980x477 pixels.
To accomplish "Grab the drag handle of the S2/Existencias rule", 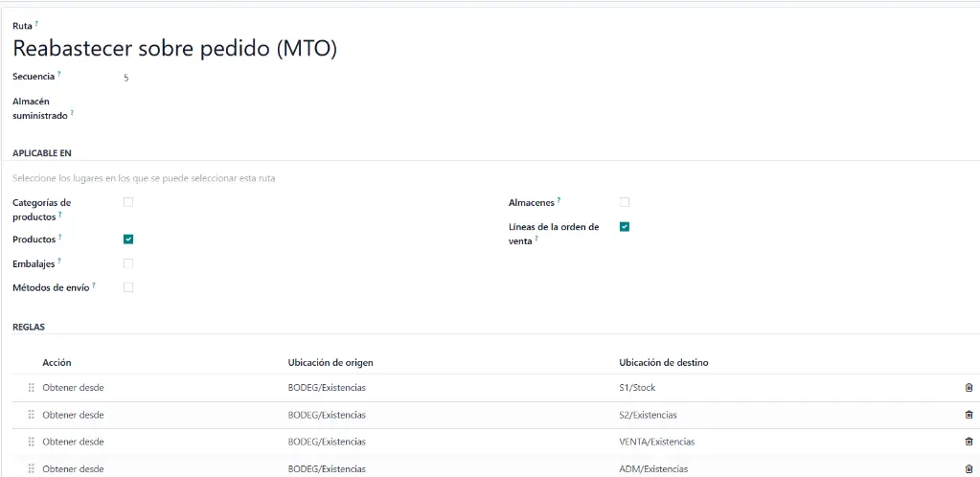I will coord(32,415).
